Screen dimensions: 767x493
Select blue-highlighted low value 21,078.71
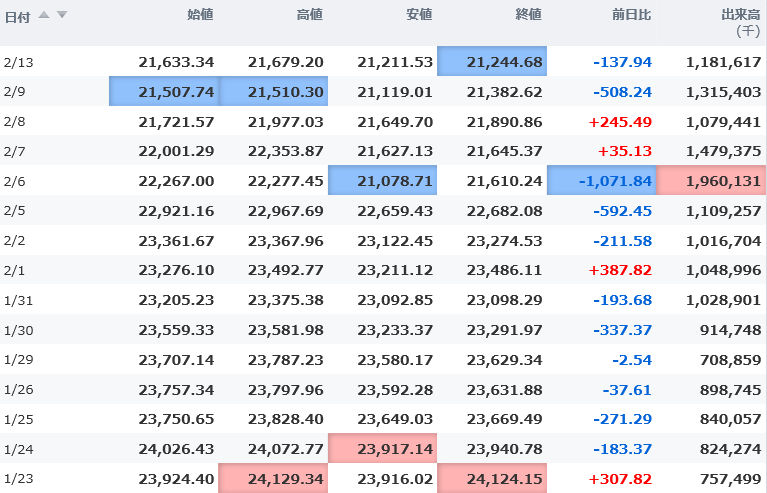click(383, 180)
